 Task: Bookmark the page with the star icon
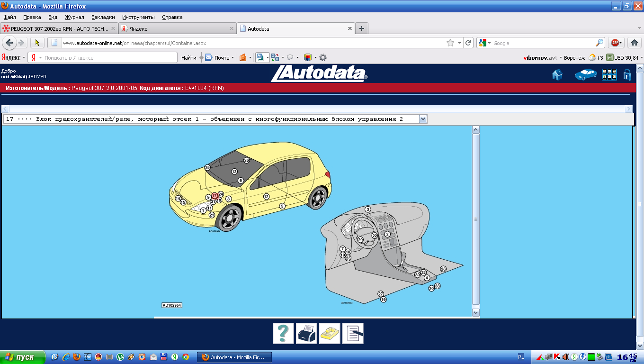(450, 43)
